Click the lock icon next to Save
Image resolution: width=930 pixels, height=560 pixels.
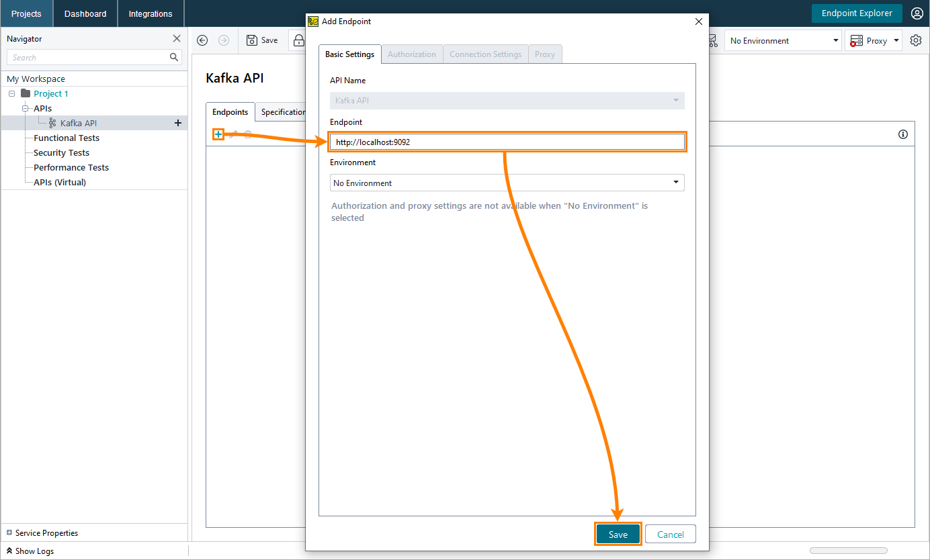299,40
